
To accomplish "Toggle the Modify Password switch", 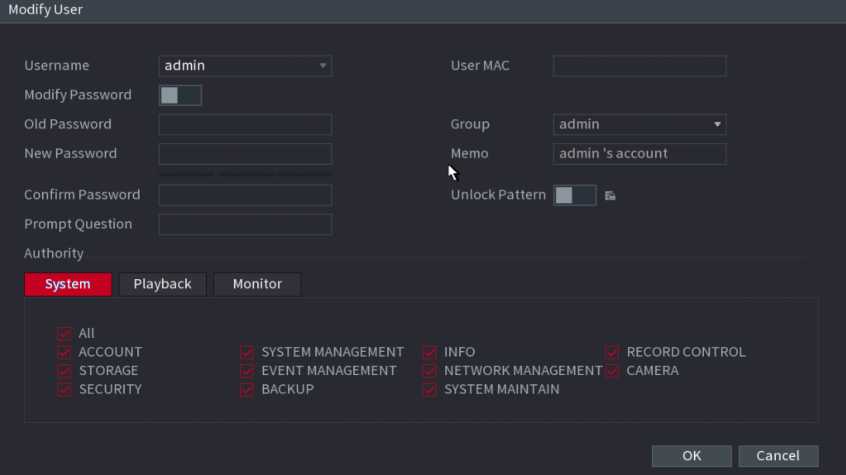I will click(x=181, y=95).
